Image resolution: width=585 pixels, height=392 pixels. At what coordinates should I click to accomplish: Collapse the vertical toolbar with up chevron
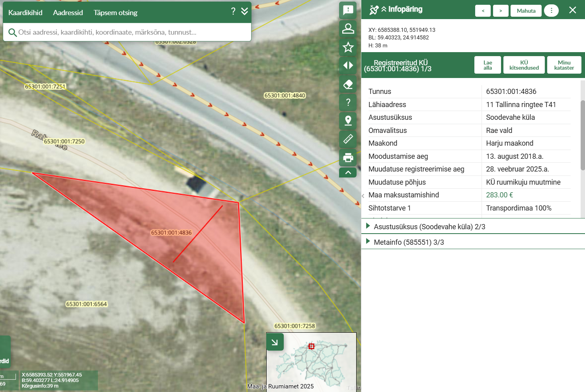pyautogui.click(x=348, y=172)
